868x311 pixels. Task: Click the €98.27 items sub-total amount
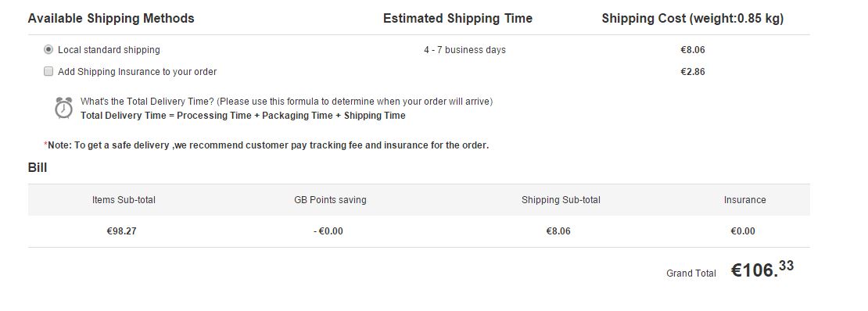tap(122, 231)
